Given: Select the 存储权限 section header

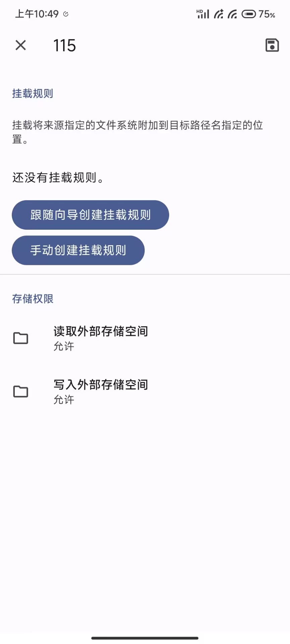Looking at the screenshot, I should pos(33,299).
